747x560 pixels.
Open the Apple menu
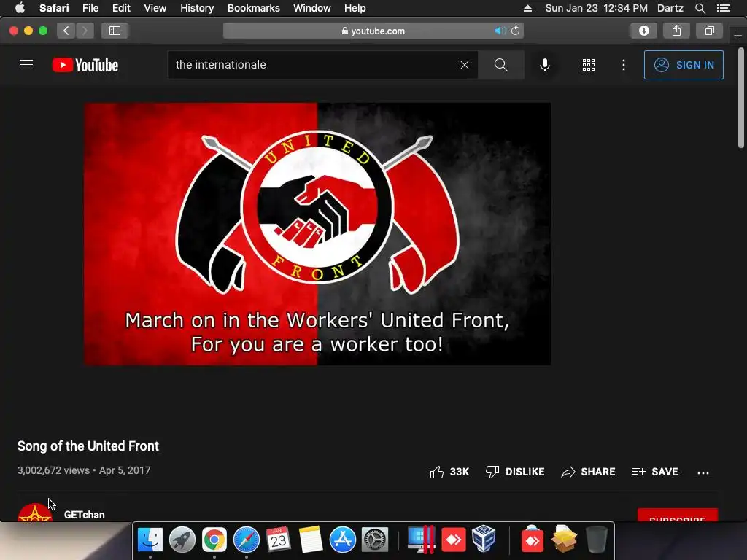20,8
